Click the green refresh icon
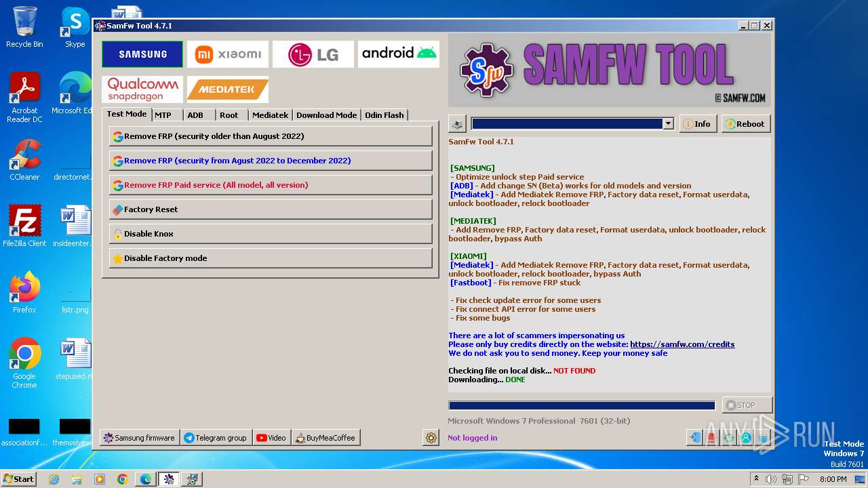Viewport: 868px width, 488px height. click(729, 438)
